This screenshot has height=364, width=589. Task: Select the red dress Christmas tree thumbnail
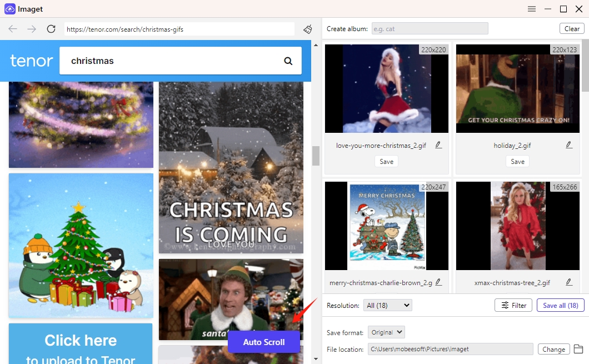point(518,226)
